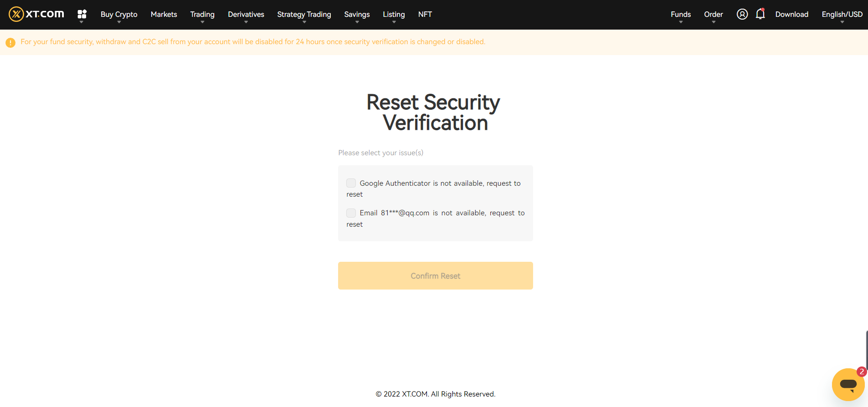The image size is (868, 407).
Task: Open the user account profile icon
Action: tap(742, 14)
